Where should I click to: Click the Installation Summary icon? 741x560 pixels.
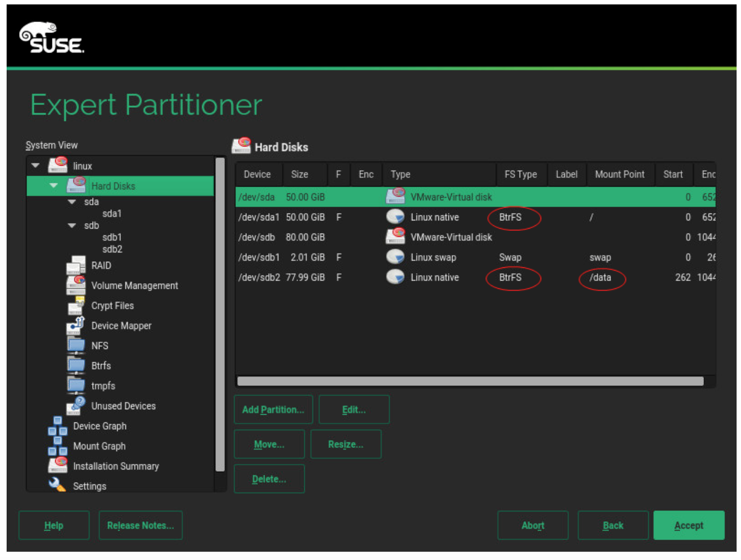point(57,466)
